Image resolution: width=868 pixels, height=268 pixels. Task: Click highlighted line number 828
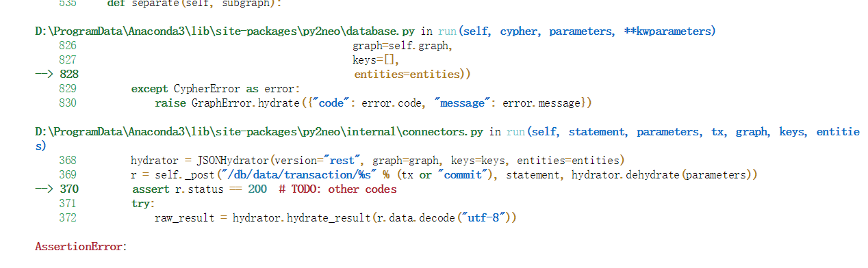69,75
